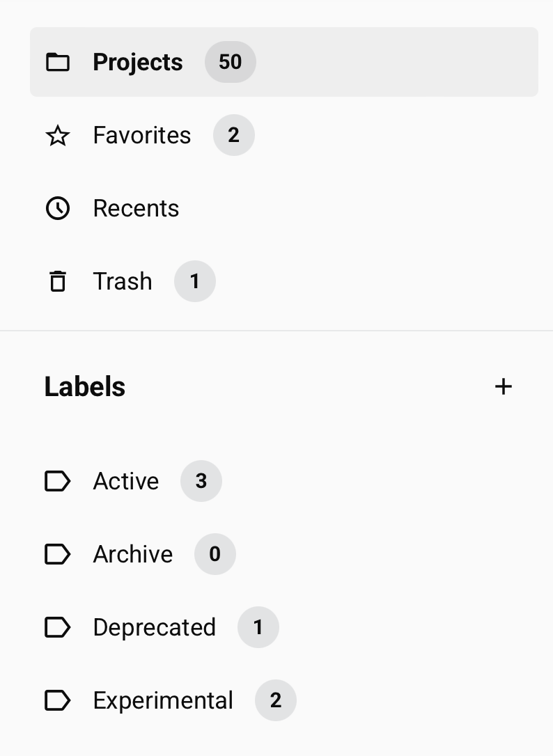Click the Favorites count badge showing 2
Image resolution: width=553 pixels, height=756 pixels.
(x=233, y=135)
